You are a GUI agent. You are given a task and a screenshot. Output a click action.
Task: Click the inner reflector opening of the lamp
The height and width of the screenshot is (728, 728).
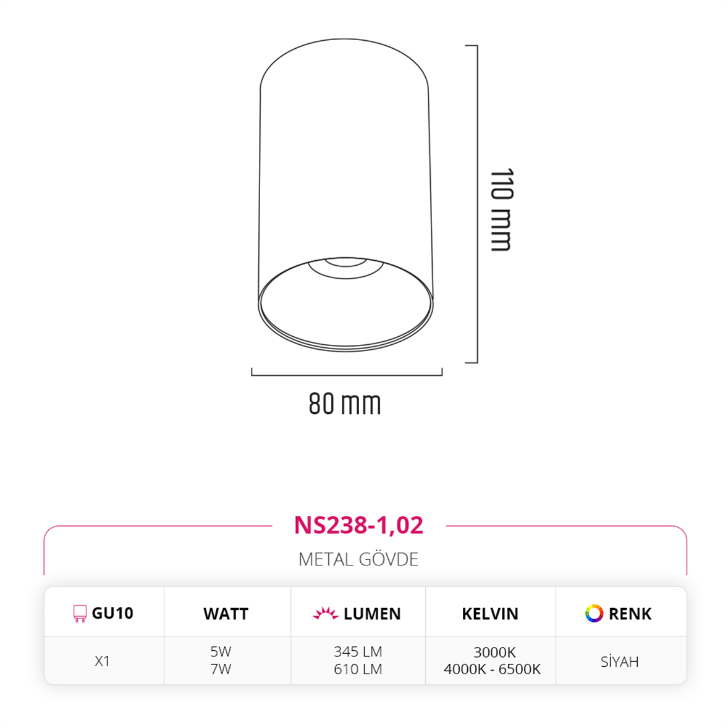coord(345,303)
